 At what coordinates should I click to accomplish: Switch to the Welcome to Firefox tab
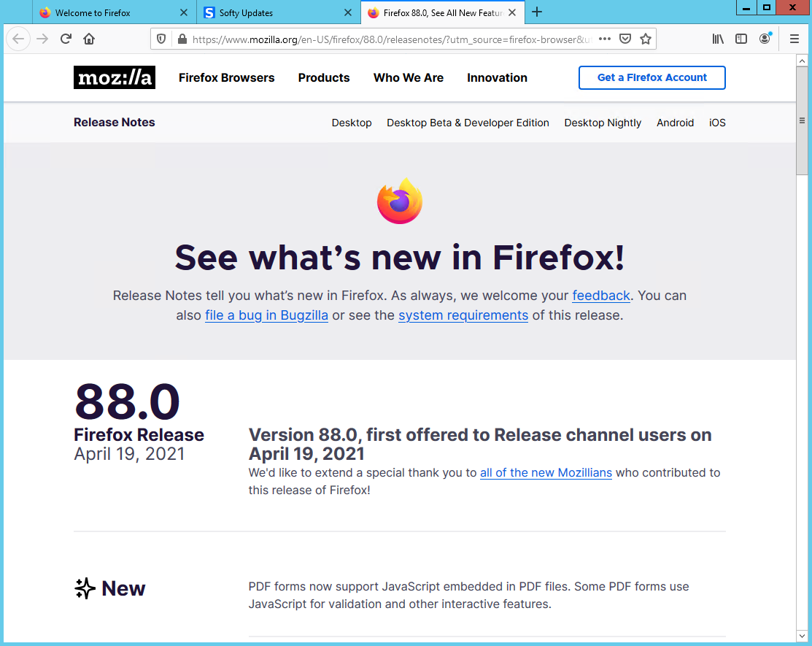pyautogui.click(x=115, y=12)
